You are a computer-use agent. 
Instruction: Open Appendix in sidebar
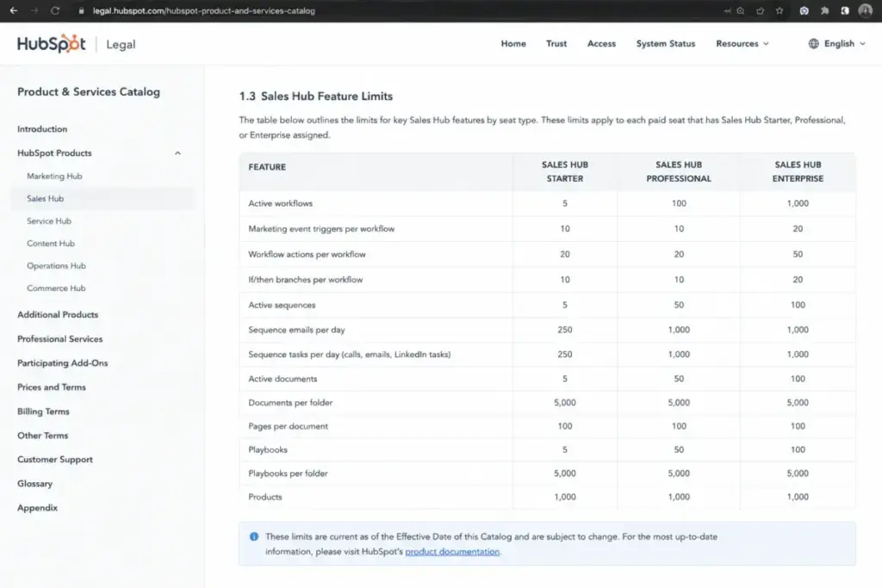[x=37, y=507]
